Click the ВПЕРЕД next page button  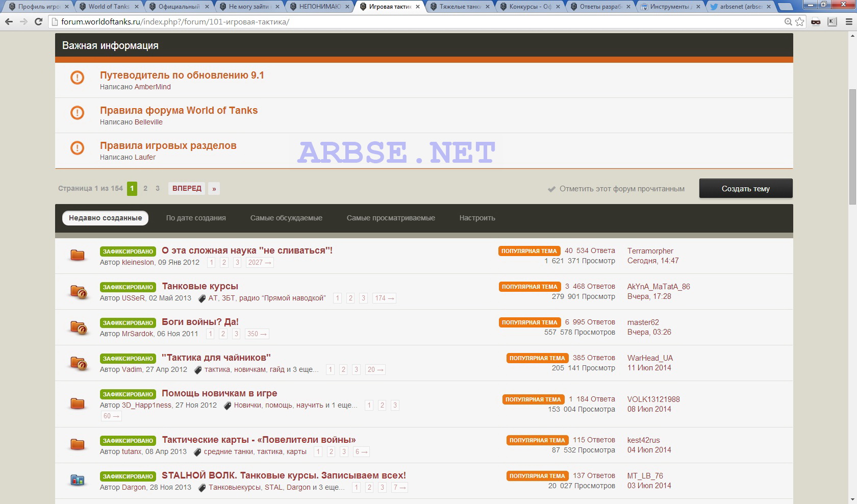tap(187, 188)
